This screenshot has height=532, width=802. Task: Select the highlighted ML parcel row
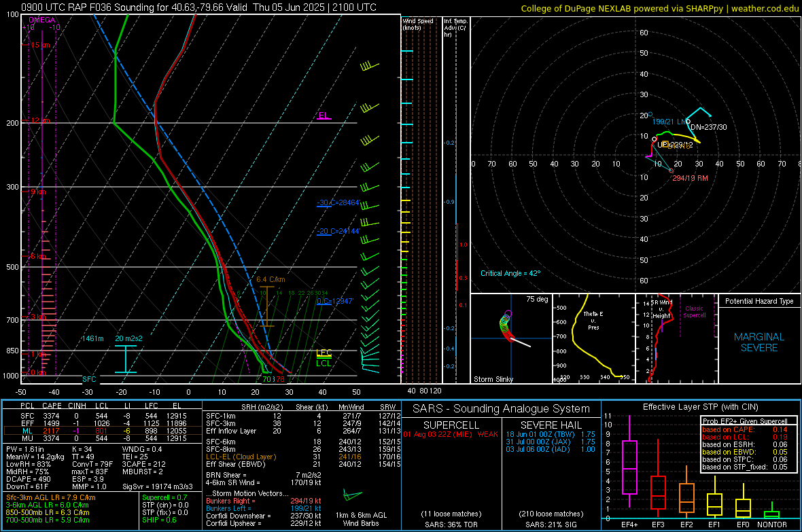tap(102, 431)
